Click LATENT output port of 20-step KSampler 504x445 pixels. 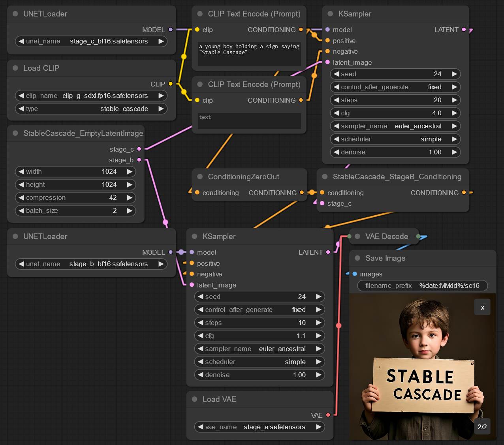(464, 30)
